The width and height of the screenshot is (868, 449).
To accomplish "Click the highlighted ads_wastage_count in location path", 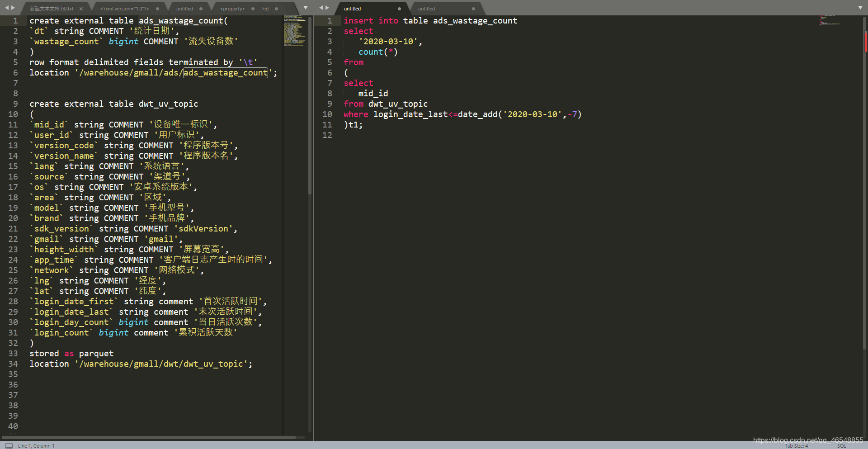I will click(226, 73).
